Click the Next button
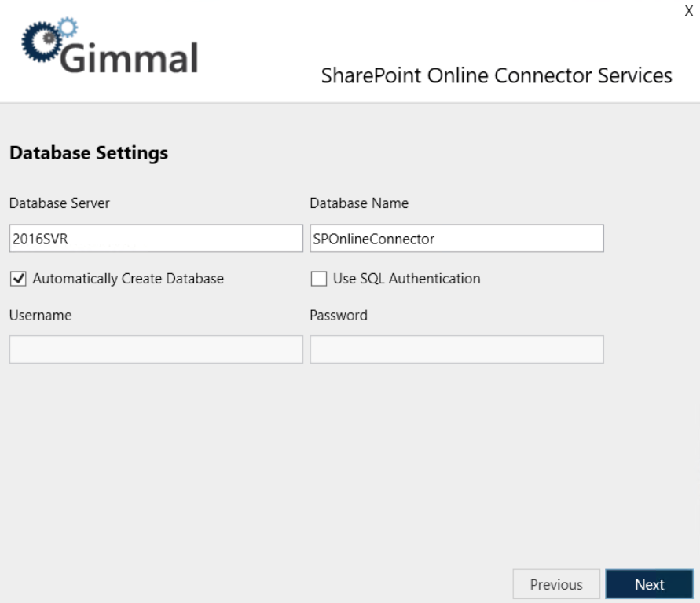 pyautogui.click(x=651, y=584)
